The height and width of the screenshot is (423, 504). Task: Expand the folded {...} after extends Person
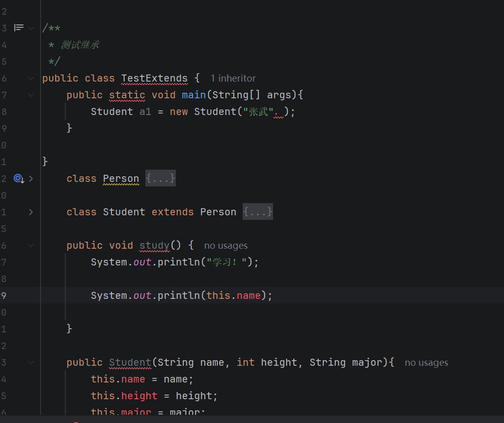[x=258, y=212]
